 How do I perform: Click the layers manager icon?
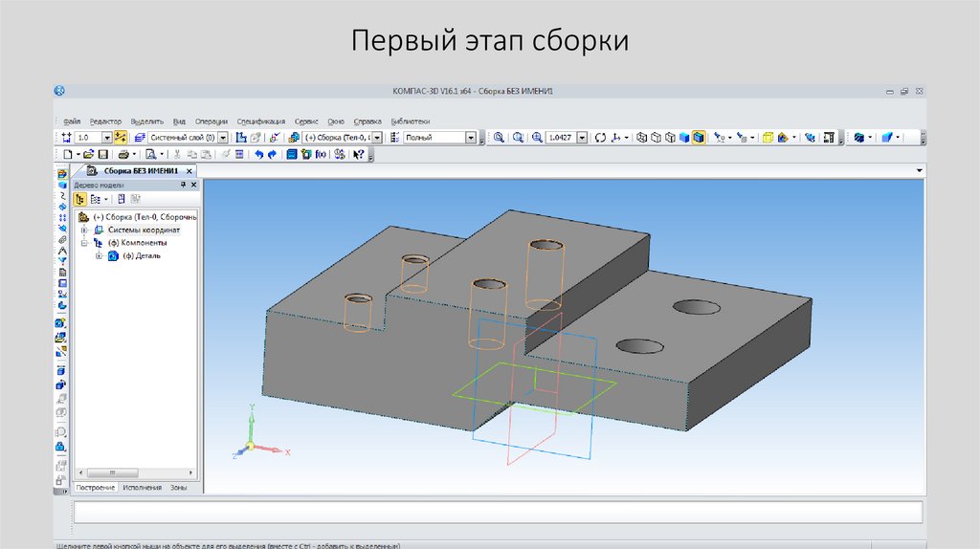click(x=140, y=138)
